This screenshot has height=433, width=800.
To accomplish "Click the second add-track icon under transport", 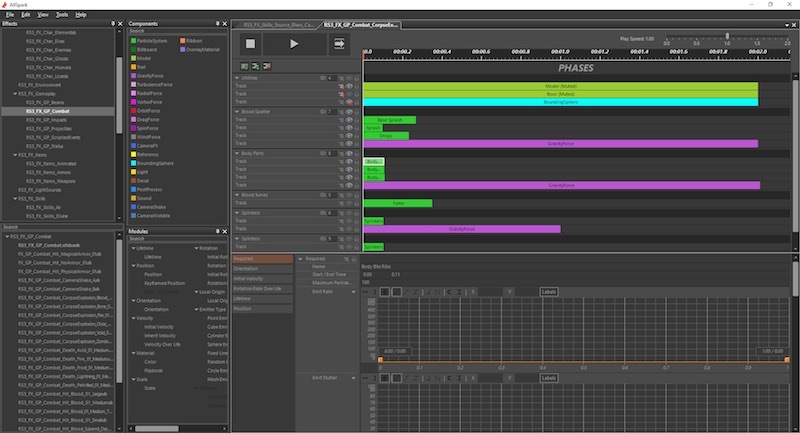I will pyautogui.click(x=255, y=66).
